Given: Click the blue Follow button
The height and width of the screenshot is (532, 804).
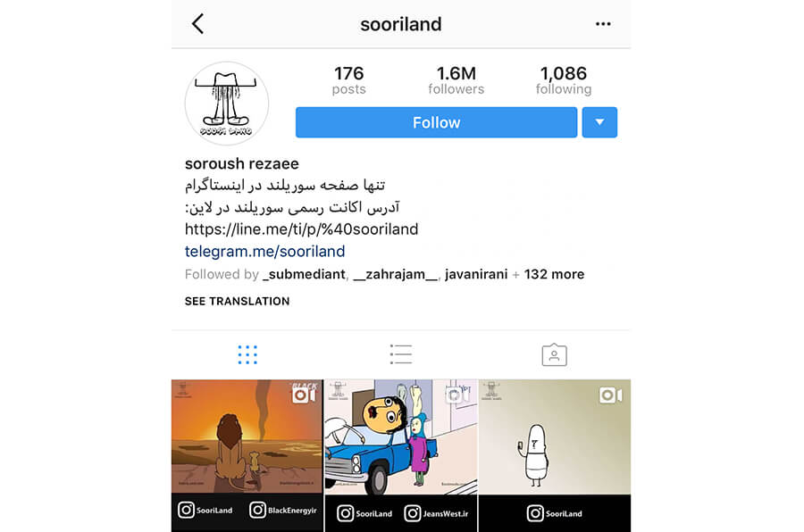Looking at the screenshot, I should [436, 122].
